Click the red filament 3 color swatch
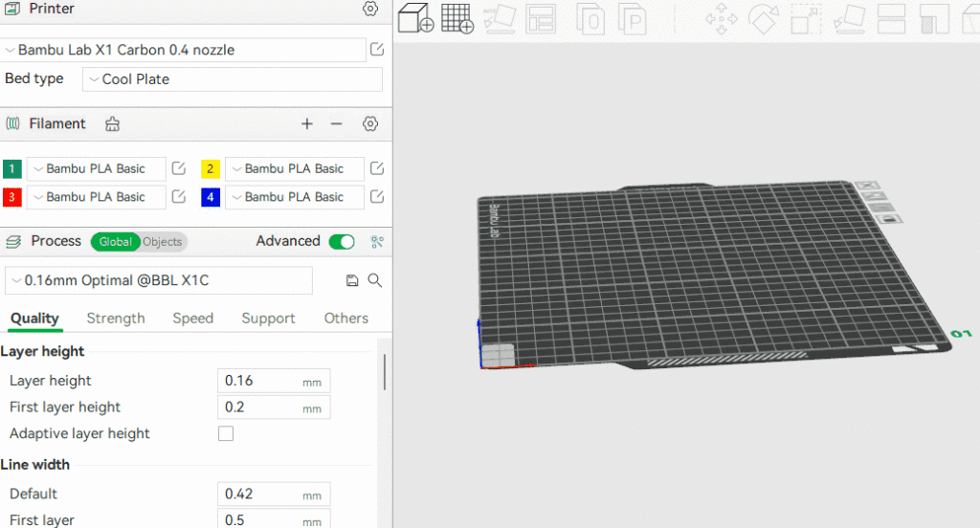The width and height of the screenshot is (980, 528). (12, 197)
